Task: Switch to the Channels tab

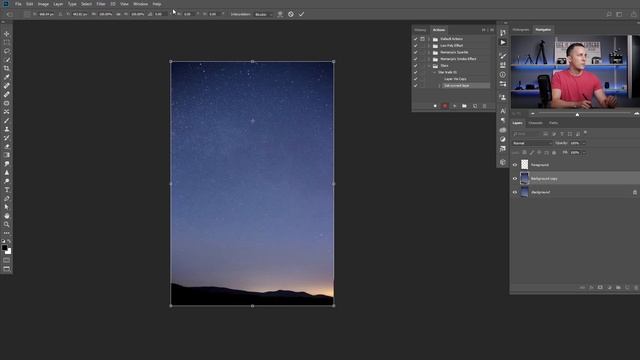Action: (536, 123)
